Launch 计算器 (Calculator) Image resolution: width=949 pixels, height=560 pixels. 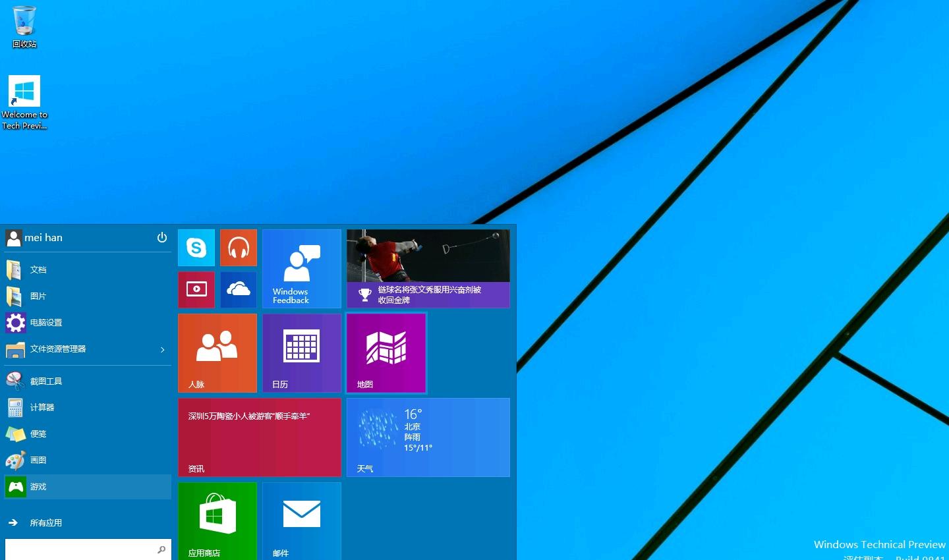(88, 407)
